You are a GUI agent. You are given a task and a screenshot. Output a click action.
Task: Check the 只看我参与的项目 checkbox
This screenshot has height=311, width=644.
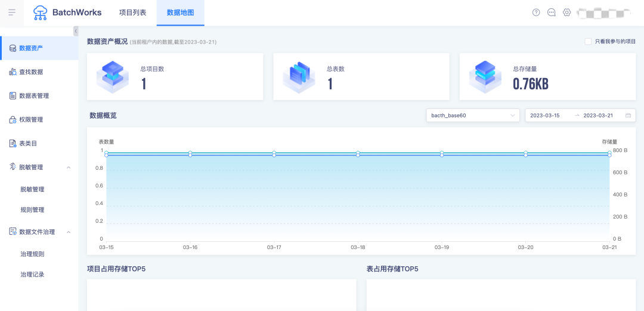[588, 42]
